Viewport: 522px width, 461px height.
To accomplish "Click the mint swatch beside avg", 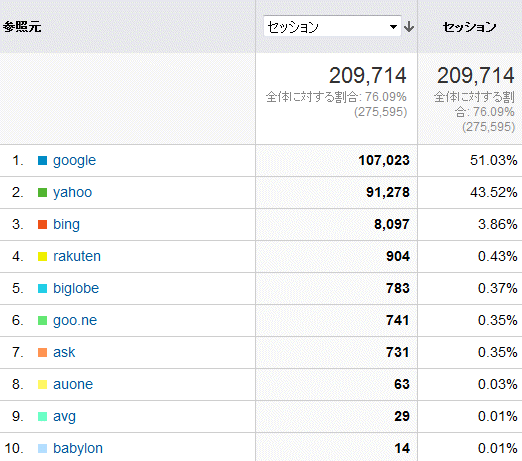I will pyautogui.click(x=42, y=417).
